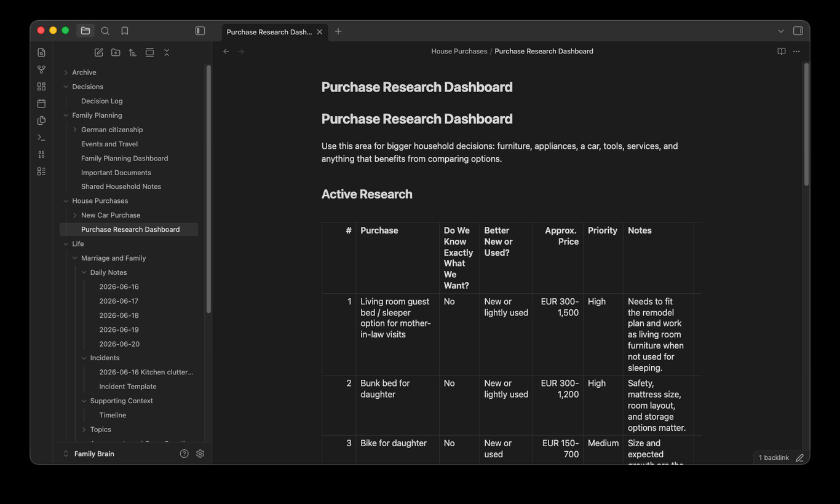Open today's daily note calendar icon

click(x=41, y=103)
